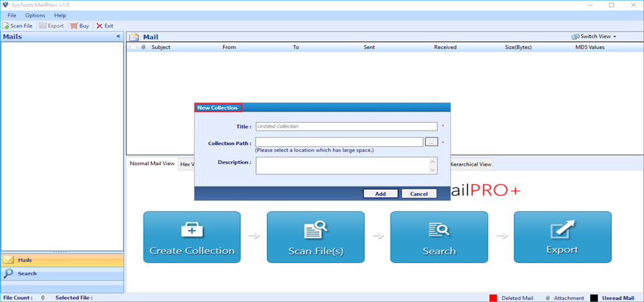644x302 pixels.
Task: Sort mails by Sent column
Action: click(x=369, y=47)
